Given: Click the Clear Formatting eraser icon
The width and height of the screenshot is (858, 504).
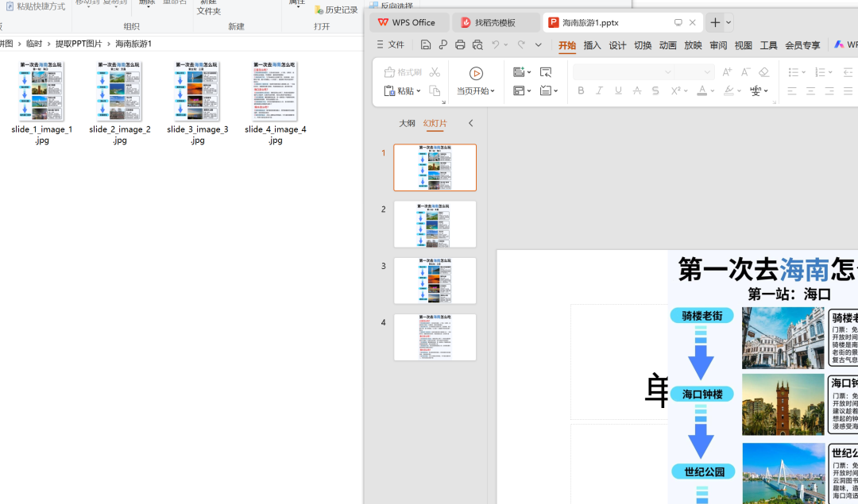Looking at the screenshot, I should pyautogui.click(x=764, y=72).
